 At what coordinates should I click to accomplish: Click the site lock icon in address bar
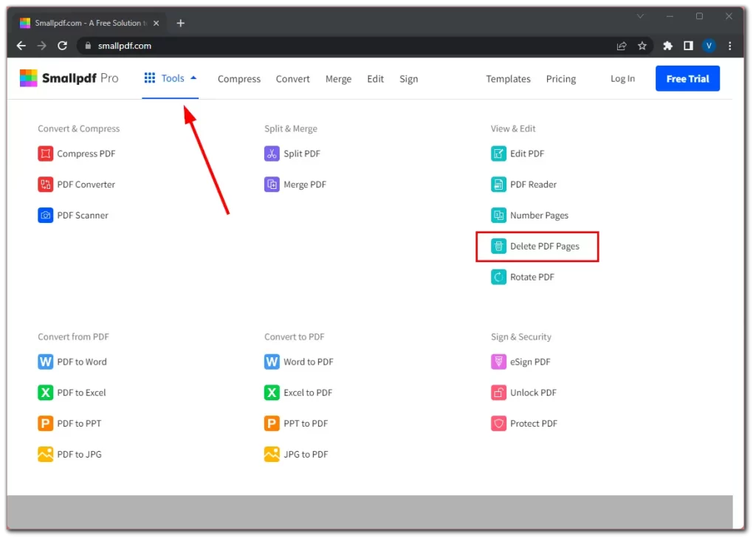(x=88, y=46)
